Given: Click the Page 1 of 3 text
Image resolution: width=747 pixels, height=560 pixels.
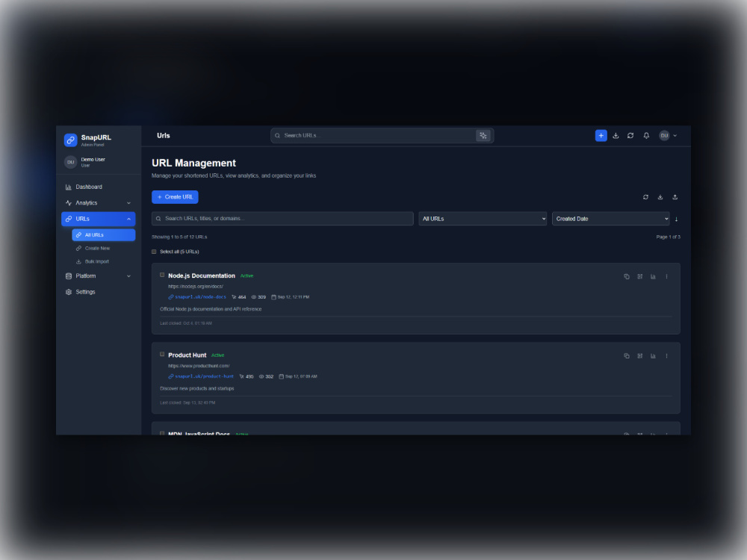Looking at the screenshot, I should point(669,237).
